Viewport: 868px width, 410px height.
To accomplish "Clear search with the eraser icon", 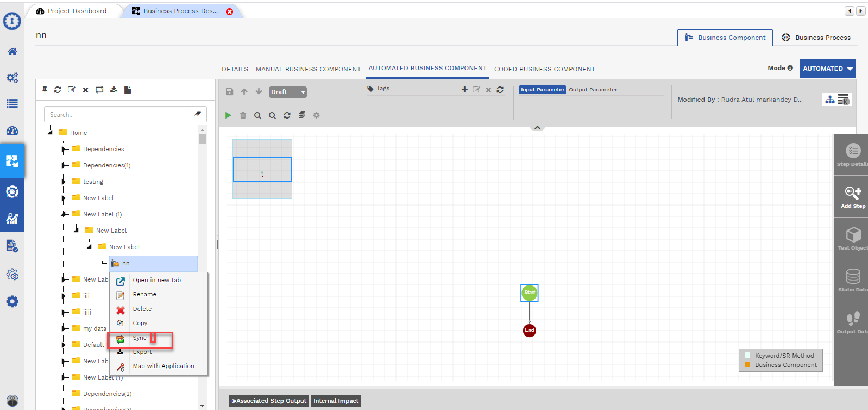I will (x=197, y=114).
